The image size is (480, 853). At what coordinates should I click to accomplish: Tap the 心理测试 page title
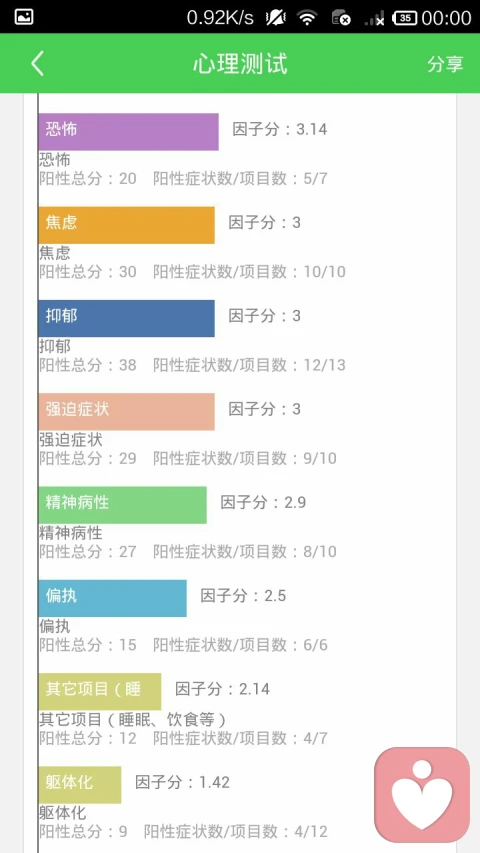click(240, 64)
